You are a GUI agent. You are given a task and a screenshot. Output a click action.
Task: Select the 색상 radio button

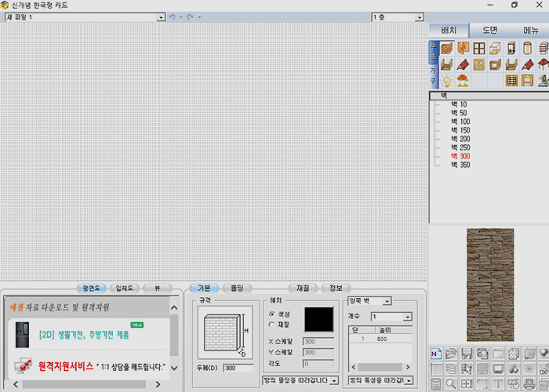coord(272,314)
